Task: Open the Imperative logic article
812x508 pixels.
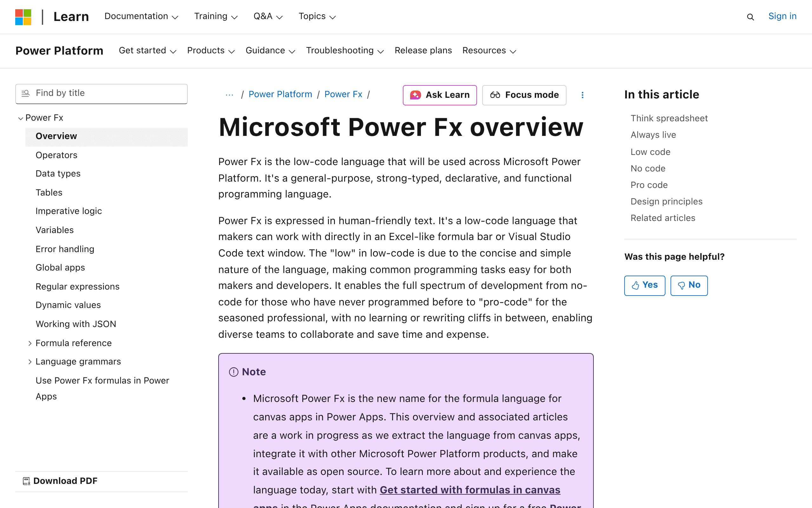Action: tap(69, 211)
